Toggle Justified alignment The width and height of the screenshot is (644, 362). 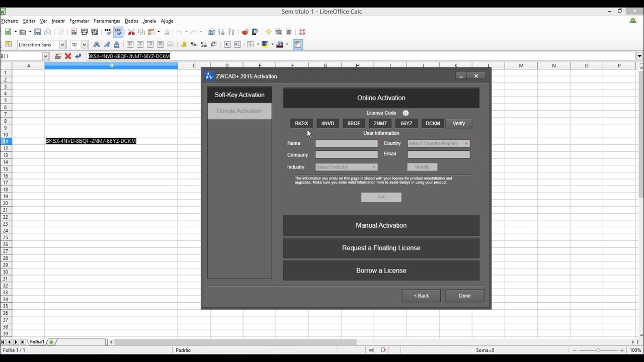click(160, 45)
